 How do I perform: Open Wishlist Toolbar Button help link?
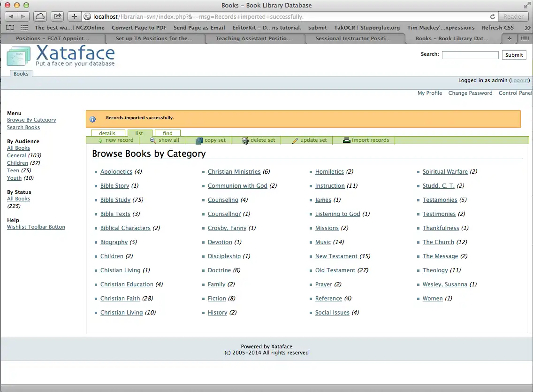pos(36,227)
